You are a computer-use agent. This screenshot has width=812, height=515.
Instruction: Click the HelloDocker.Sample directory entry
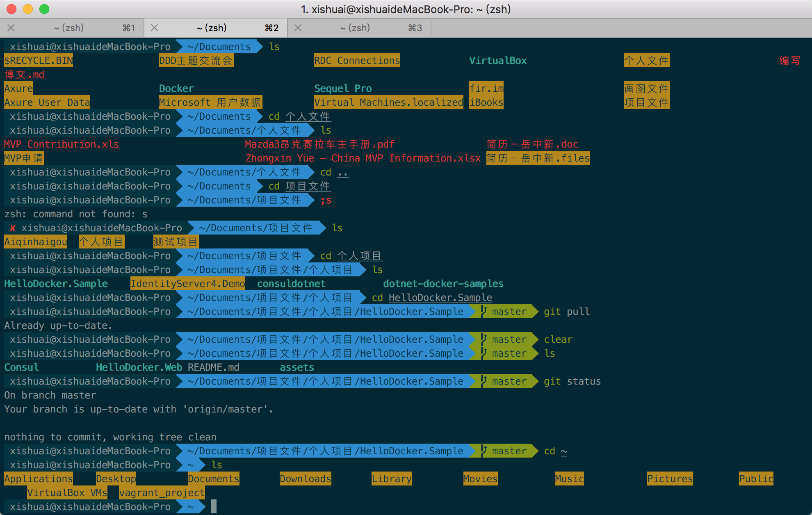(57, 283)
